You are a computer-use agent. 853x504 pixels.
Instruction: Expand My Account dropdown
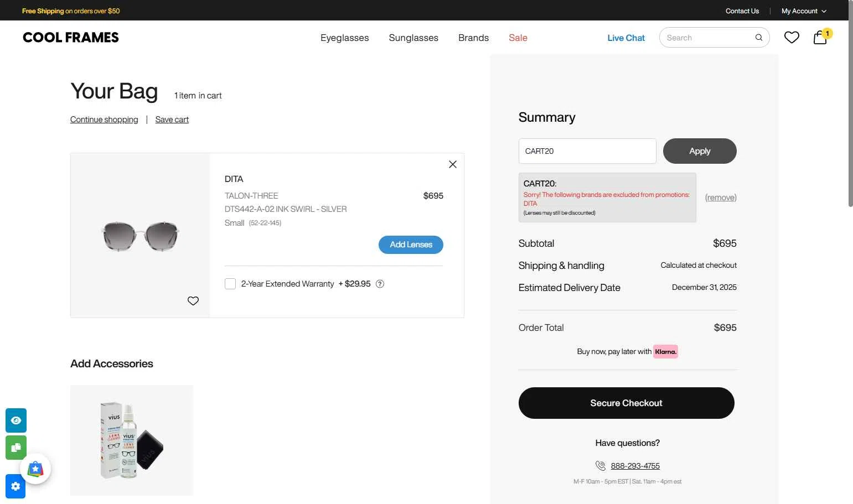point(804,11)
